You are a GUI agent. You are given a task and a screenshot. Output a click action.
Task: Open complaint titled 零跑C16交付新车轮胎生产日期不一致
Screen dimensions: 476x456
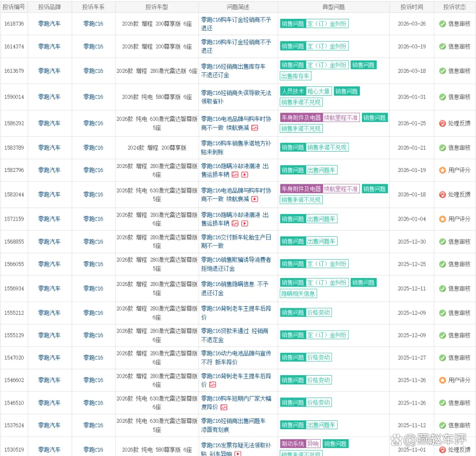click(x=236, y=241)
